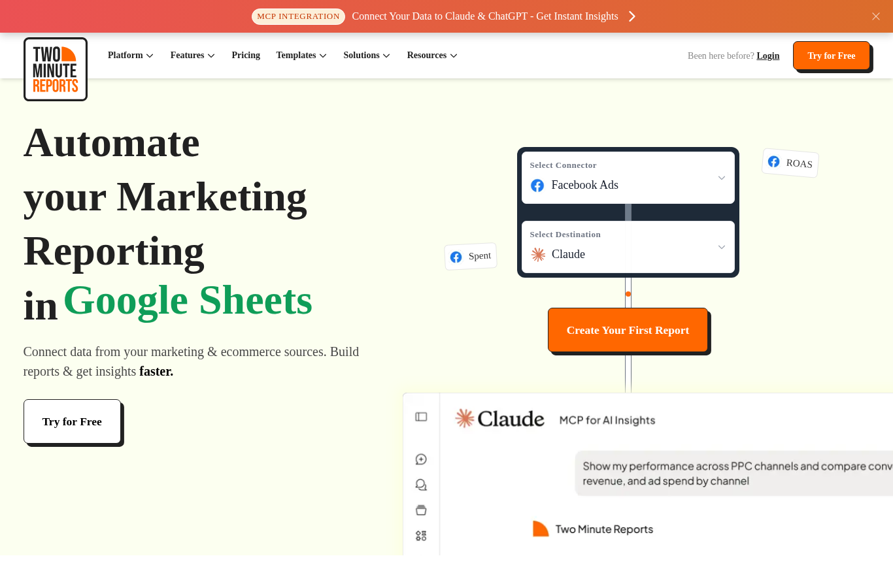The height and width of the screenshot is (588, 893).
Task: Click the "Been here before?" text
Action: (x=721, y=56)
